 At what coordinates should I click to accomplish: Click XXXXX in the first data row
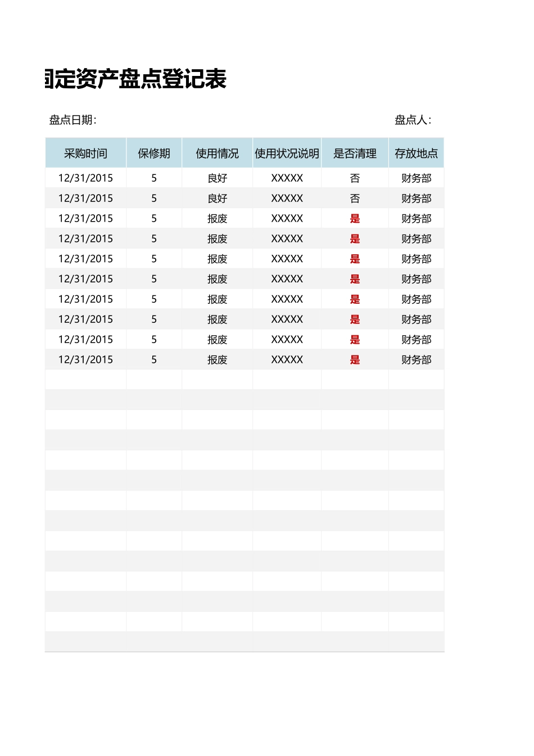click(287, 178)
